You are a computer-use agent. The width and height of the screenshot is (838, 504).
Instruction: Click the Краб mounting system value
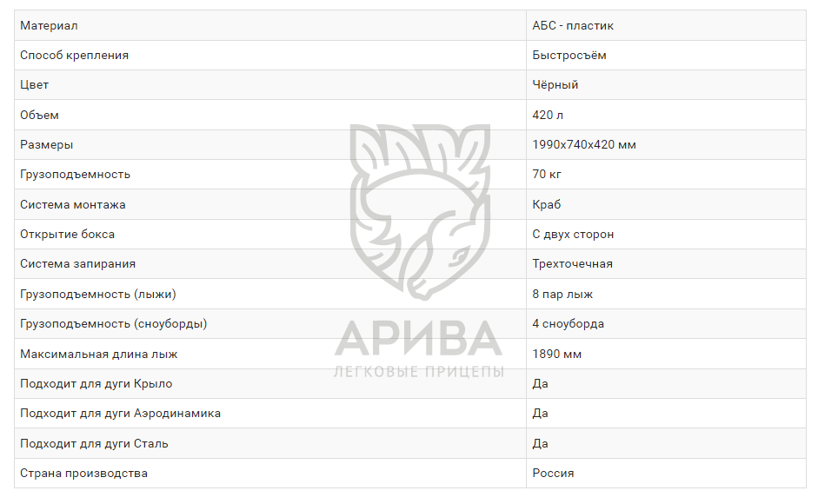coord(547,205)
